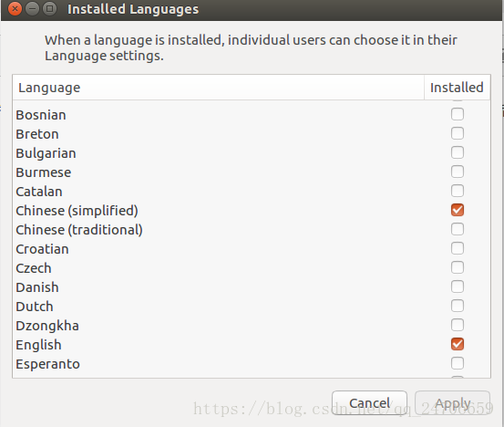Uncheck the English installed checkbox
Image resolution: width=504 pixels, height=427 pixels.
pos(458,344)
